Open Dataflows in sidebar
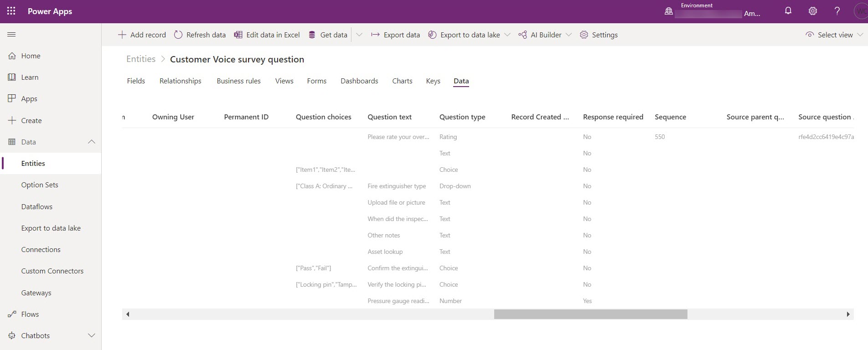The height and width of the screenshot is (350, 868). tap(37, 206)
